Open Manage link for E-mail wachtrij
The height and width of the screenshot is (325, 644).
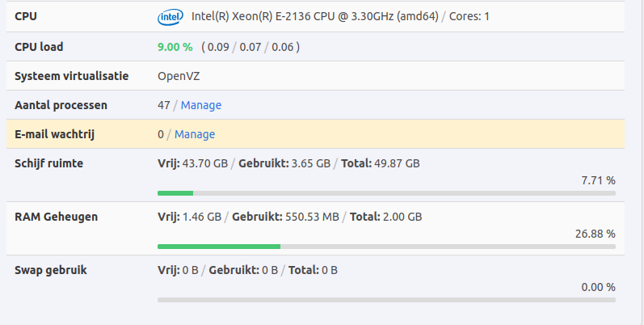(x=195, y=134)
